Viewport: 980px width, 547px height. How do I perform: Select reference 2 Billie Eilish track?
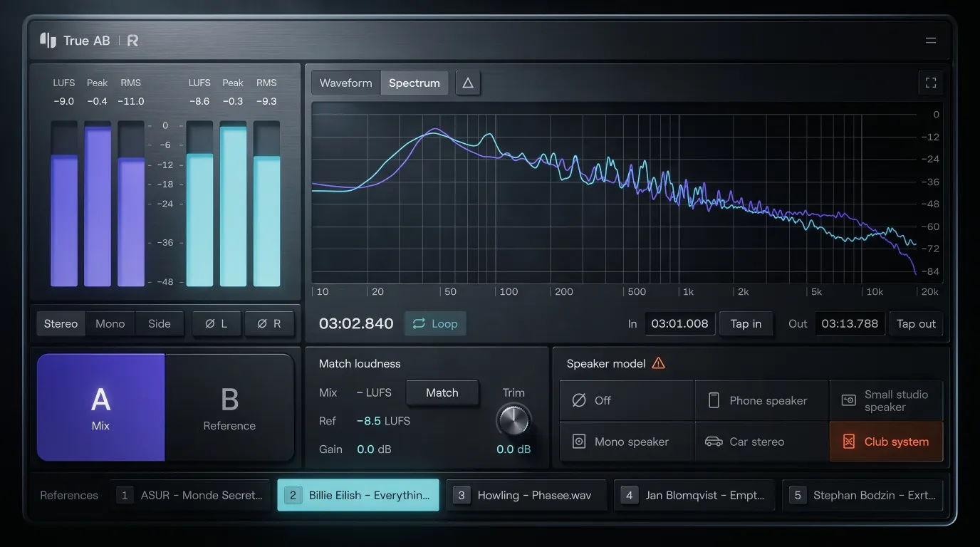pos(358,495)
